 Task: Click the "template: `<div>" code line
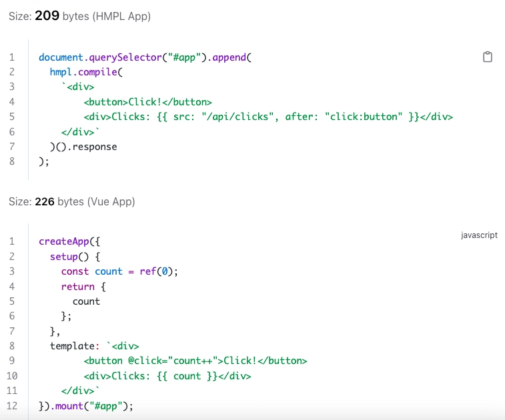(x=94, y=346)
